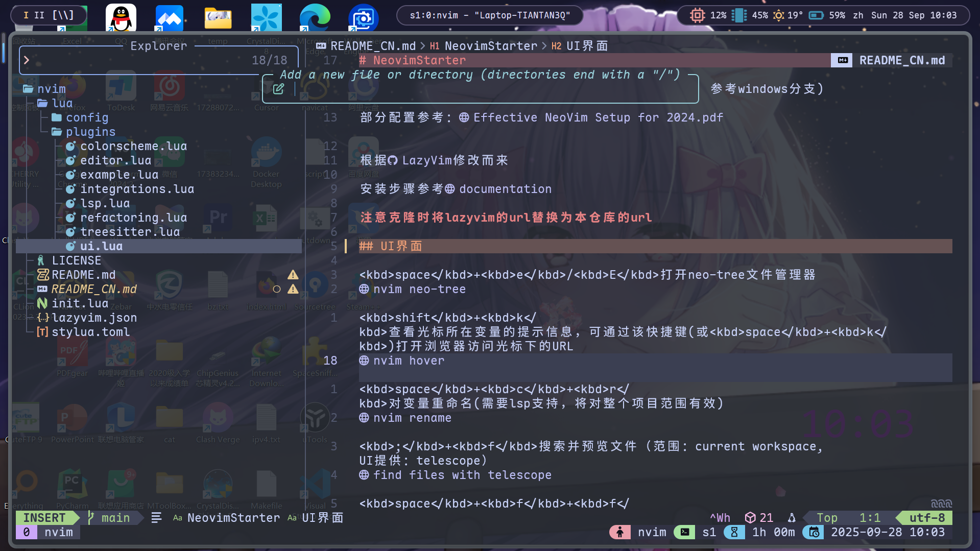Click README_CN.md in the breadcrumb
This screenshot has height=551, width=980.
[x=373, y=46]
